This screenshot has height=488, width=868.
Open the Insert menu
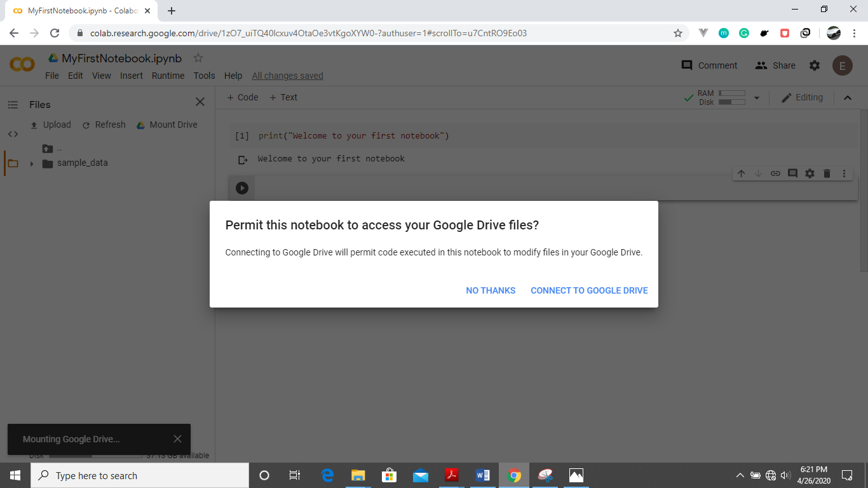click(x=132, y=76)
